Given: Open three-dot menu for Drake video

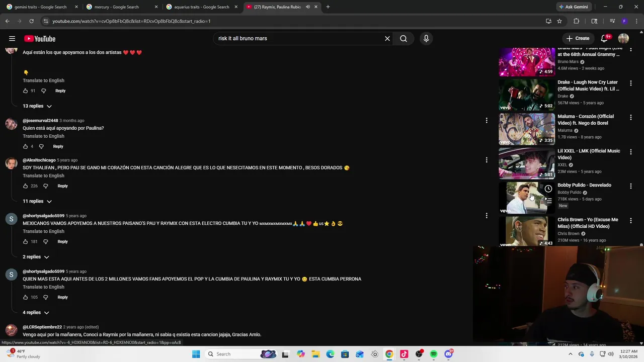Looking at the screenshot, I should [x=630, y=83].
